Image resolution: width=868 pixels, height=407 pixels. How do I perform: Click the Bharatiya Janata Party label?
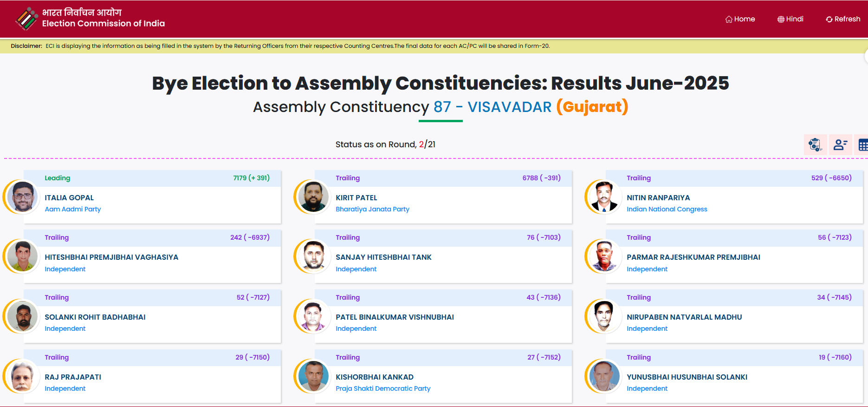click(x=372, y=209)
